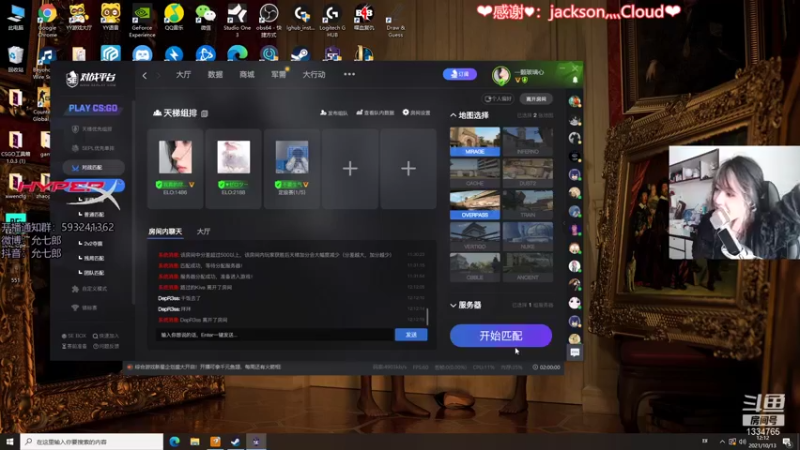800x450 pixels.
Task: Toggle the INFERNO map
Action: (528, 141)
